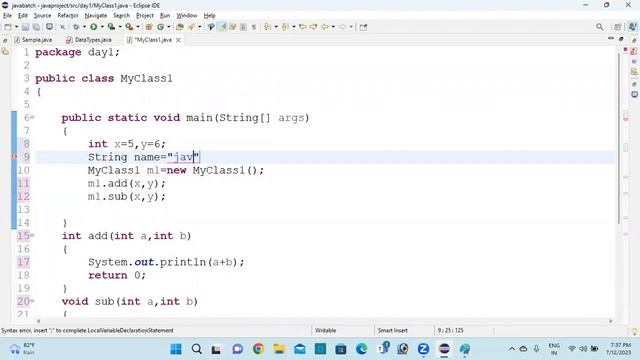Viewport: 640px width, 360px height.
Task: Click the Open Perspective icon
Action: click(x=618, y=27)
